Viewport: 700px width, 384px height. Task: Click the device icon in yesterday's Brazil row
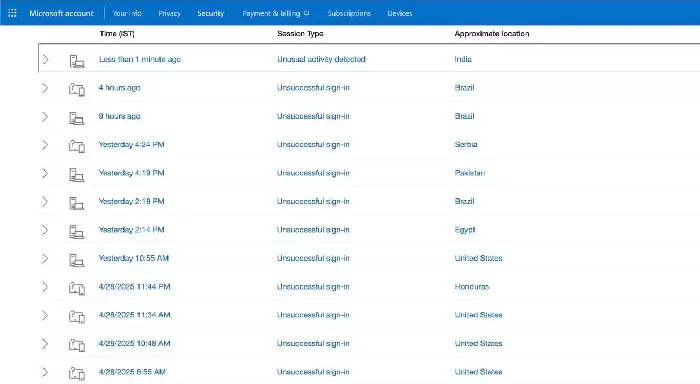coord(77,203)
